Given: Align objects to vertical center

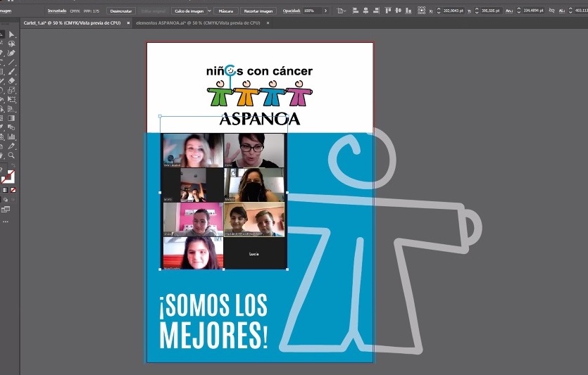Looking at the screenshot, I should pos(399,11).
